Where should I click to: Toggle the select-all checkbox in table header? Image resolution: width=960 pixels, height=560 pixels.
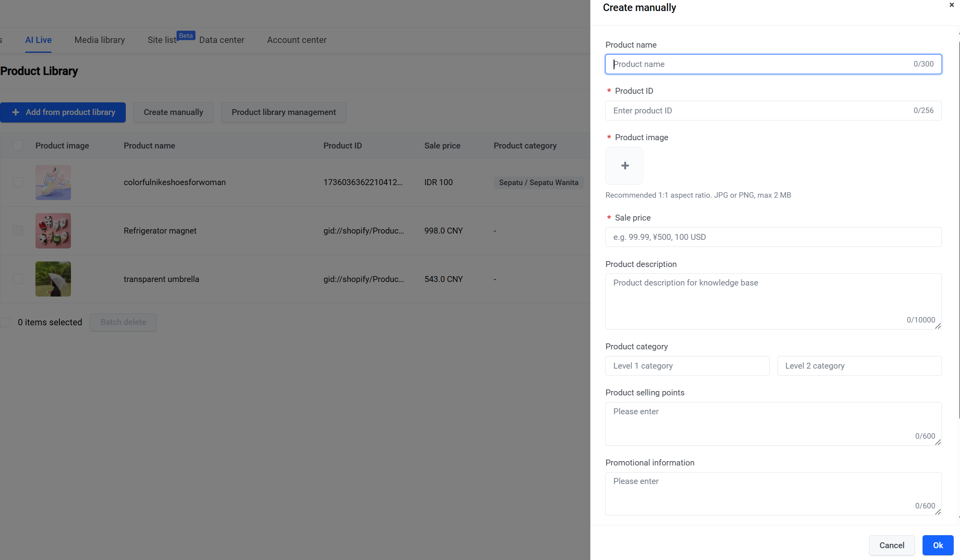point(18,145)
